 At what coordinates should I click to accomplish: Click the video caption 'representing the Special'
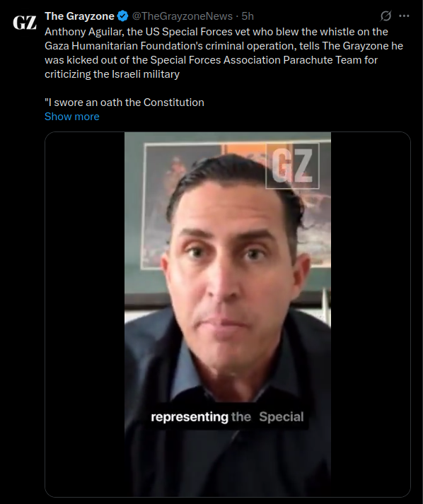click(x=227, y=416)
